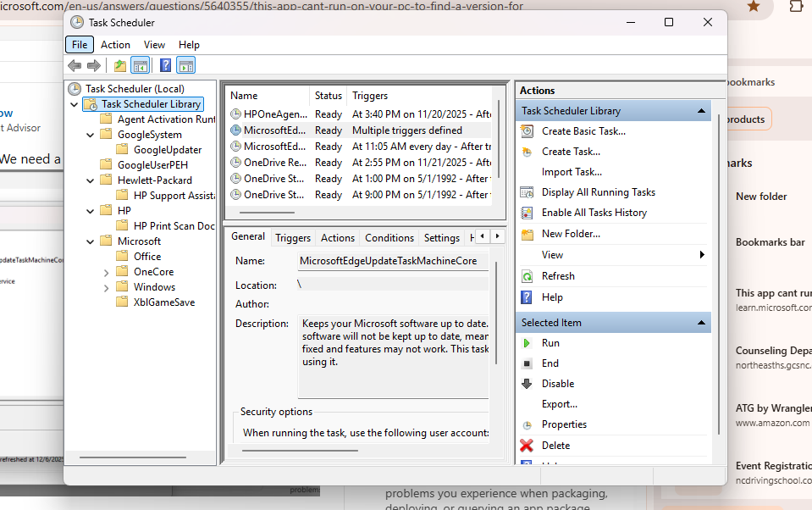Click the black End stop icon
The width and height of the screenshot is (812, 510).
[527, 363]
